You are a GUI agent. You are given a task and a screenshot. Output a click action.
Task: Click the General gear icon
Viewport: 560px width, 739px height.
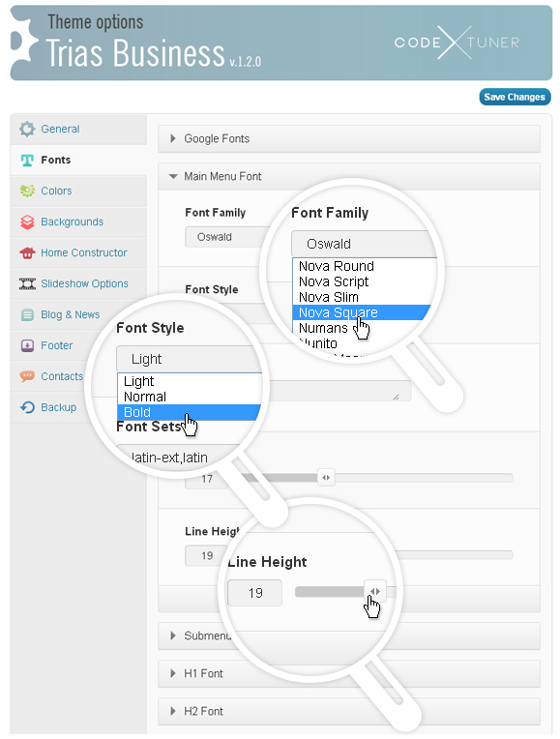(27, 129)
